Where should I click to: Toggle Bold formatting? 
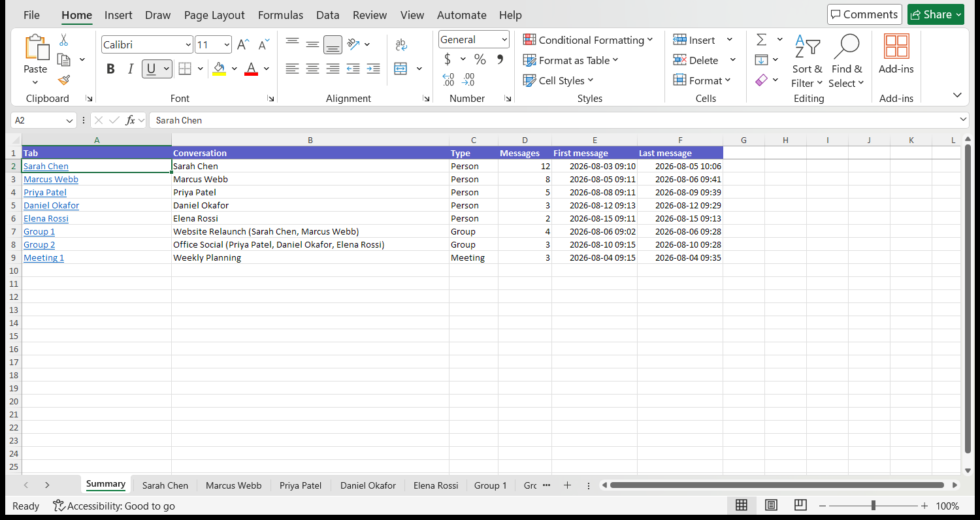pos(110,69)
